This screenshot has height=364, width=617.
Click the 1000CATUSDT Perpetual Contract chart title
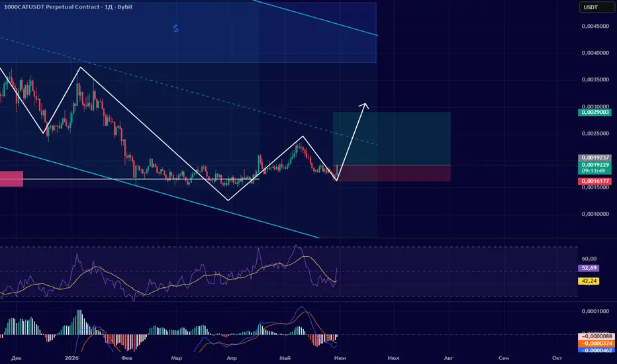pyautogui.click(x=68, y=7)
